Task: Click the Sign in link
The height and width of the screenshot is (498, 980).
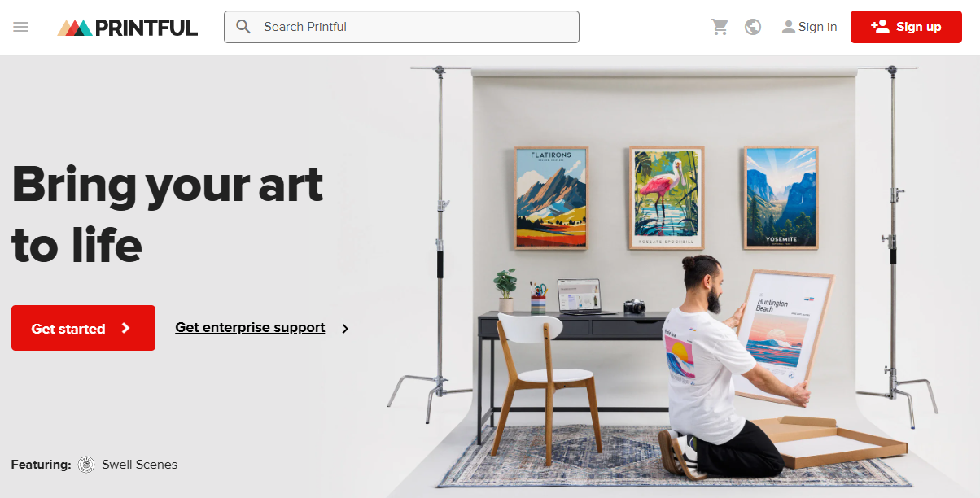Action: 817,27
